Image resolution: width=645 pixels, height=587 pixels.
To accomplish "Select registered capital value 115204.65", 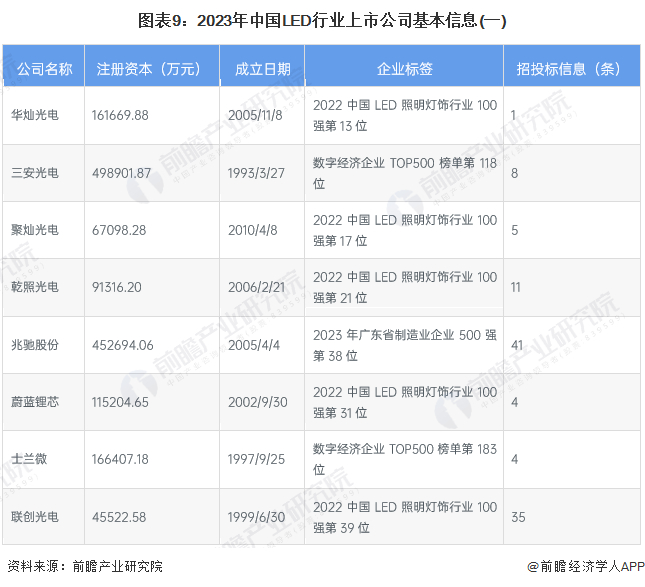I will click(x=120, y=402).
